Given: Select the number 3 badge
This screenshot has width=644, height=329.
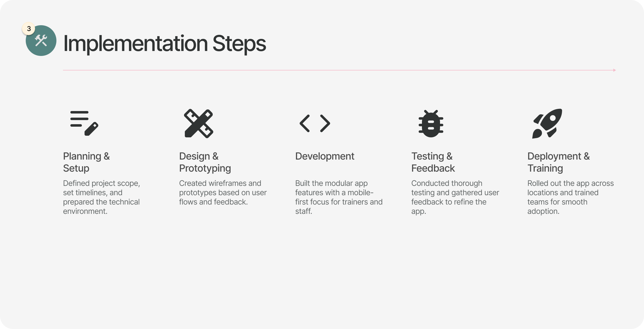Looking at the screenshot, I should coord(28,29).
